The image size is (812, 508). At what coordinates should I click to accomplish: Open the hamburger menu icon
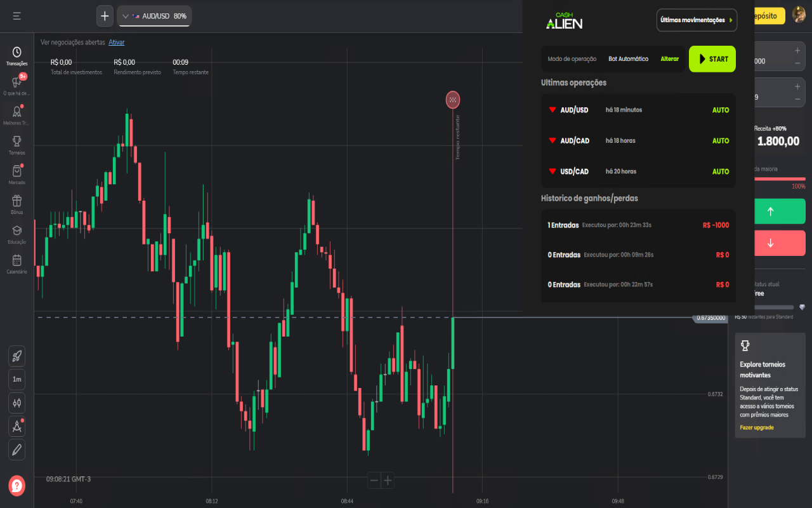coord(17,16)
